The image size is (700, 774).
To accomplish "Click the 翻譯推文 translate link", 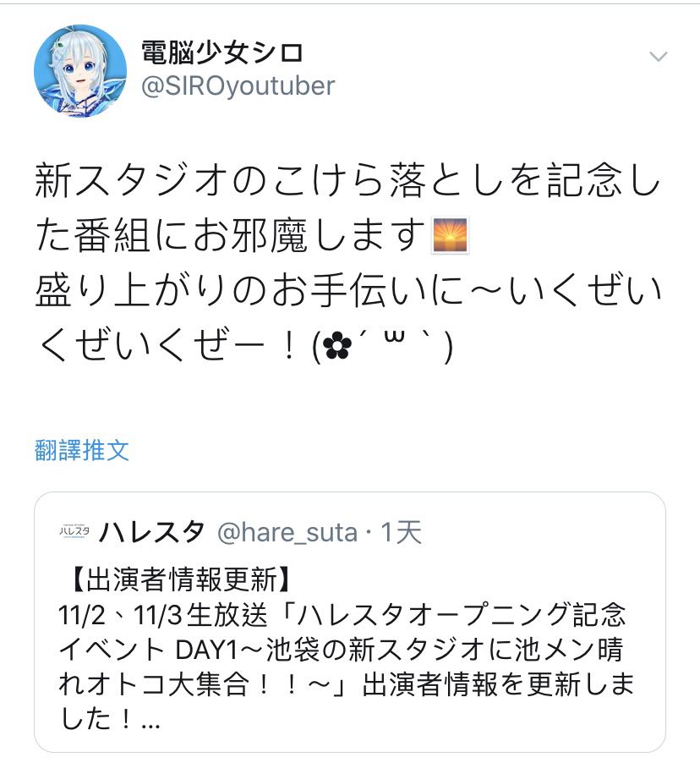I will [x=82, y=450].
